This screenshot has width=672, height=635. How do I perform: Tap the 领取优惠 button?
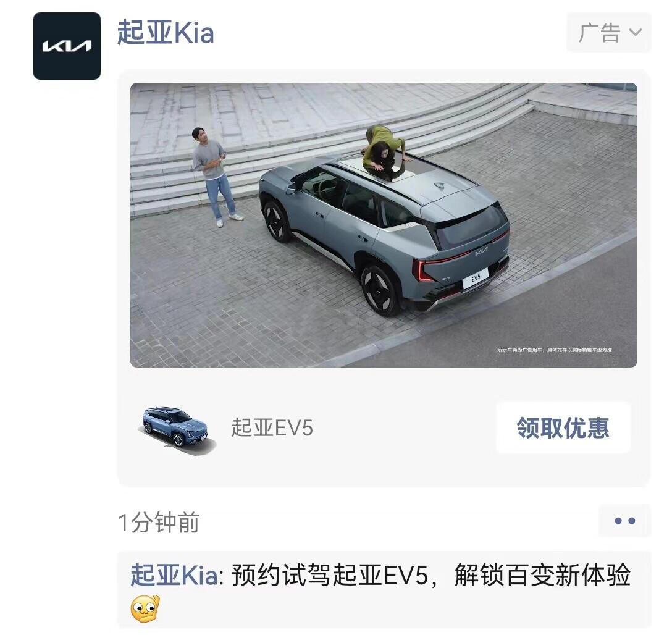click(x=563, y=427)
